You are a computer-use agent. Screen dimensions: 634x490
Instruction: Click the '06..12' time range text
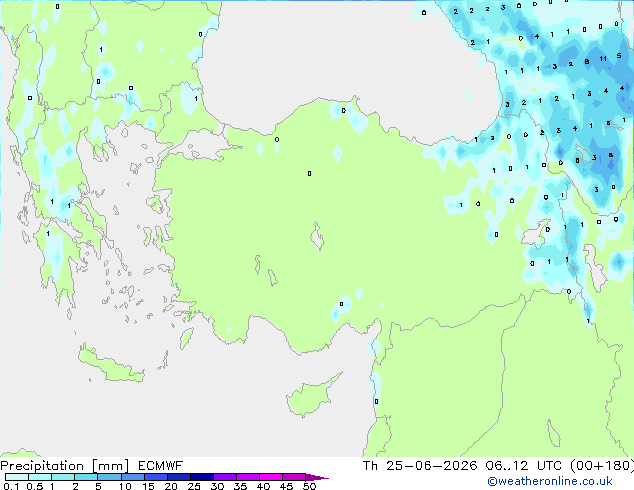point(507,466)
